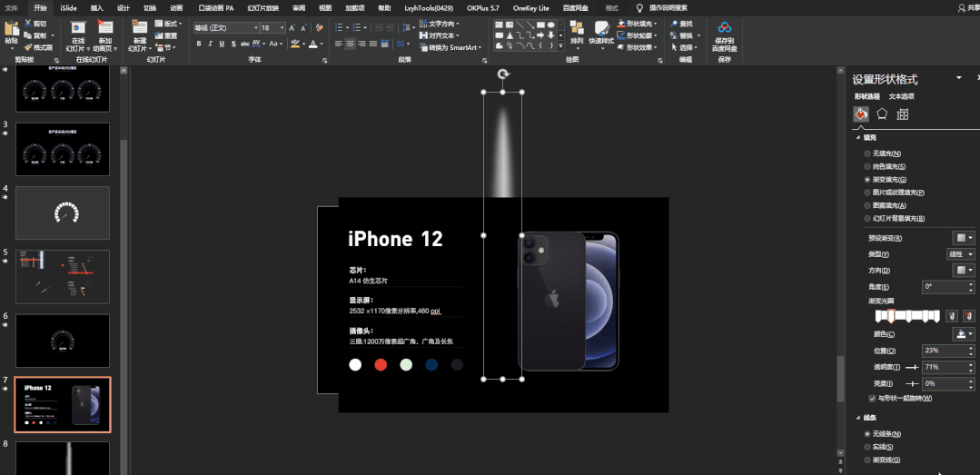Collapse the Fill (填充) section
Image resolution: width=980 pixels, height=475 pixels.
(856, 137)
